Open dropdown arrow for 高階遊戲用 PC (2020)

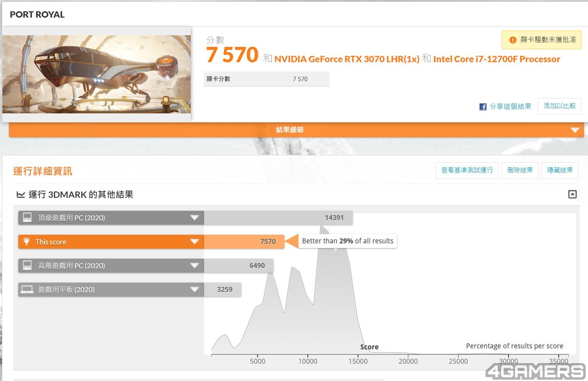[195, 265]
